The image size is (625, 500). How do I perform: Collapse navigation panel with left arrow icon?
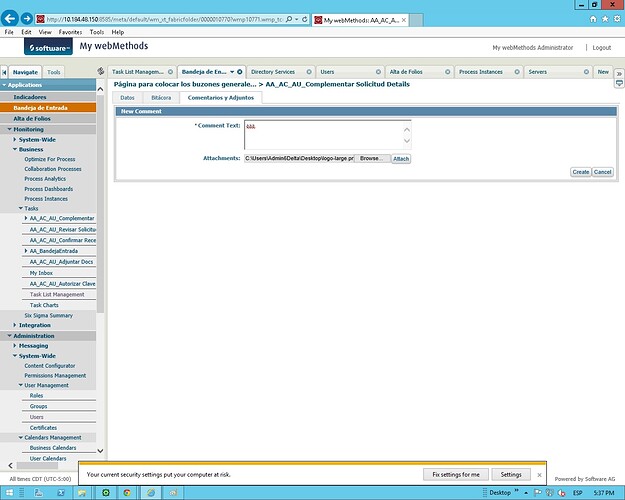[4, 72]
